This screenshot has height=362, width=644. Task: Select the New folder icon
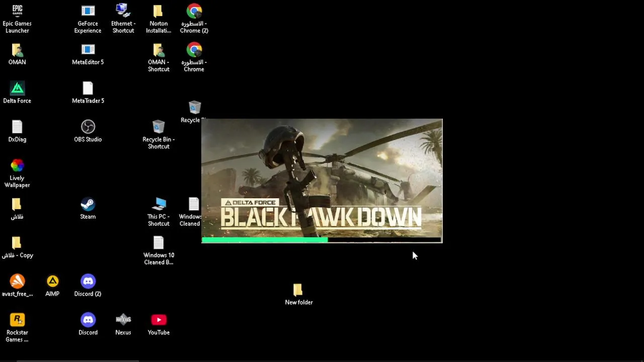coord(299,295)
